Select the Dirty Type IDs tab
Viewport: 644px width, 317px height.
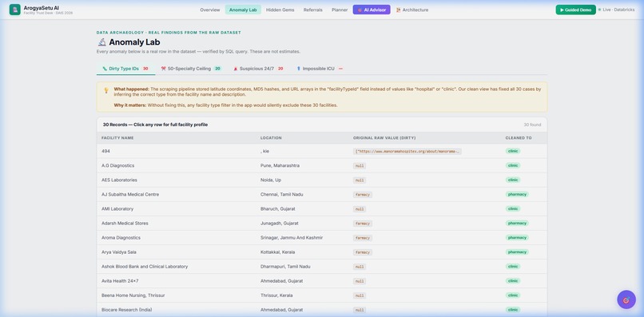(125, 69)
